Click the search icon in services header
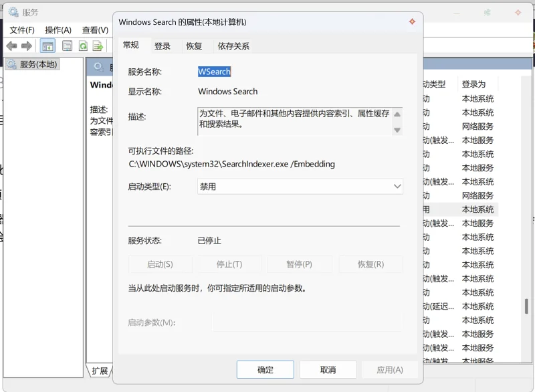This screenshot has height=392, width=535. click(98, 67)
